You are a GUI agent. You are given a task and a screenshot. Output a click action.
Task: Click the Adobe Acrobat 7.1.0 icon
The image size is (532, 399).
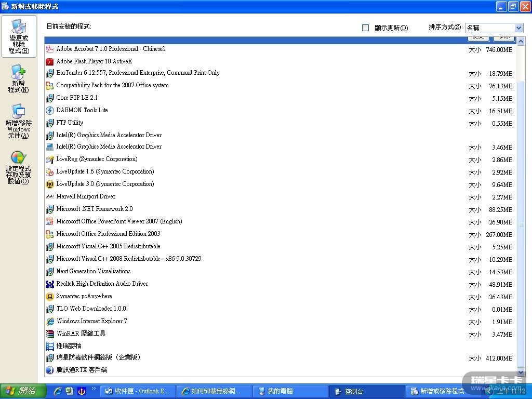[50, 49]
